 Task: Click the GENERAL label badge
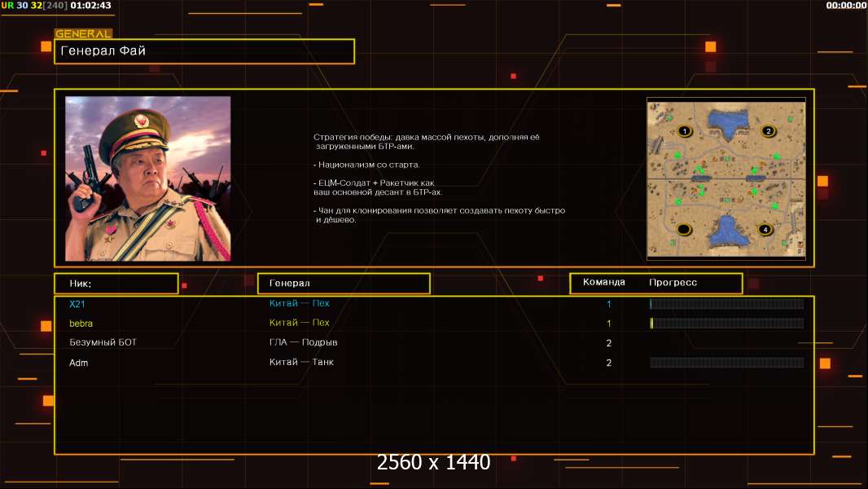coord(83,34)
